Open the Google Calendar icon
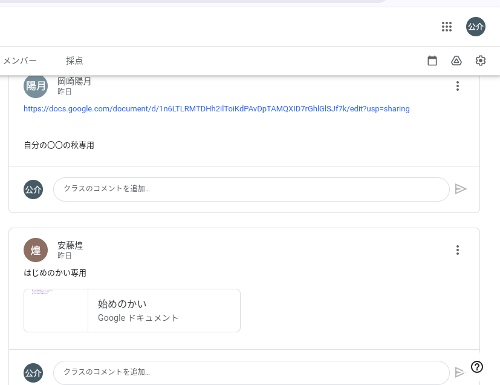 pos(432,61)
